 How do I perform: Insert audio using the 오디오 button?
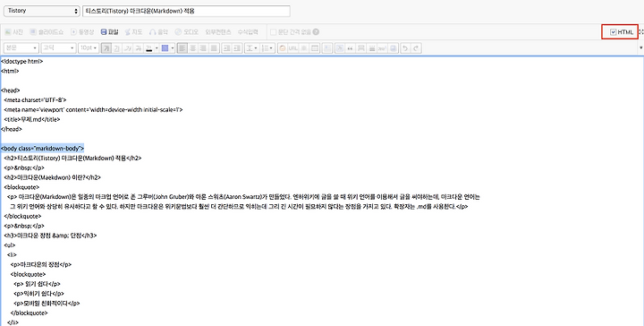tap(186, 32)
